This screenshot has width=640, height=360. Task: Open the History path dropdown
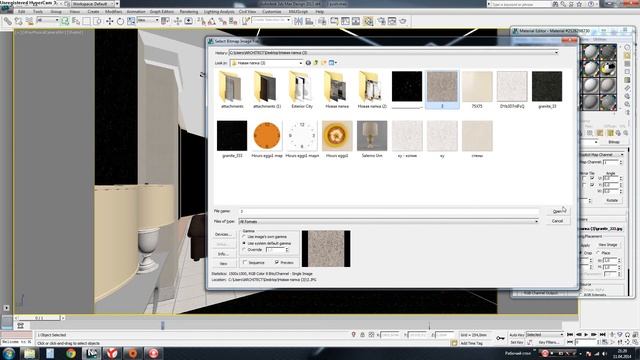pyautogui.click(x=556, y=53)
